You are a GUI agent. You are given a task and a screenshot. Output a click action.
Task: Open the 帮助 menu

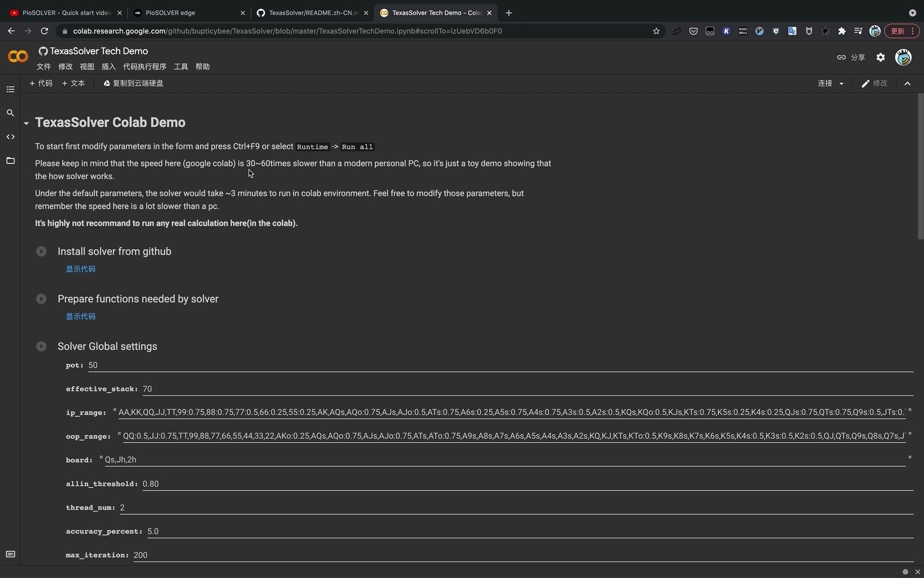click(x=202, y=67)
